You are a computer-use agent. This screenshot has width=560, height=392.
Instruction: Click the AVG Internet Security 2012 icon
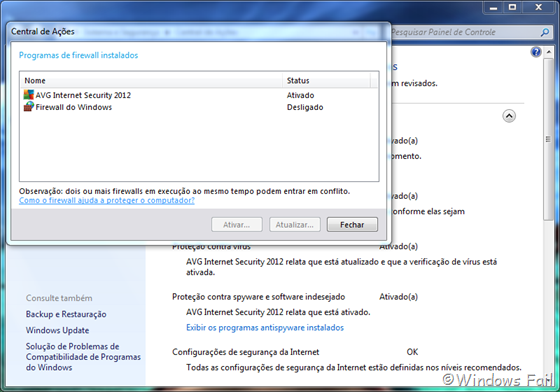click(29, 95)
